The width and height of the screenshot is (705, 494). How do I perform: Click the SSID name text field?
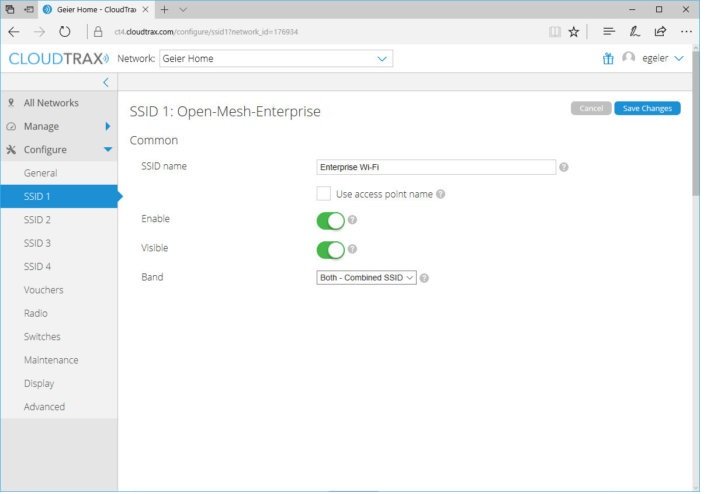point(435,167)
